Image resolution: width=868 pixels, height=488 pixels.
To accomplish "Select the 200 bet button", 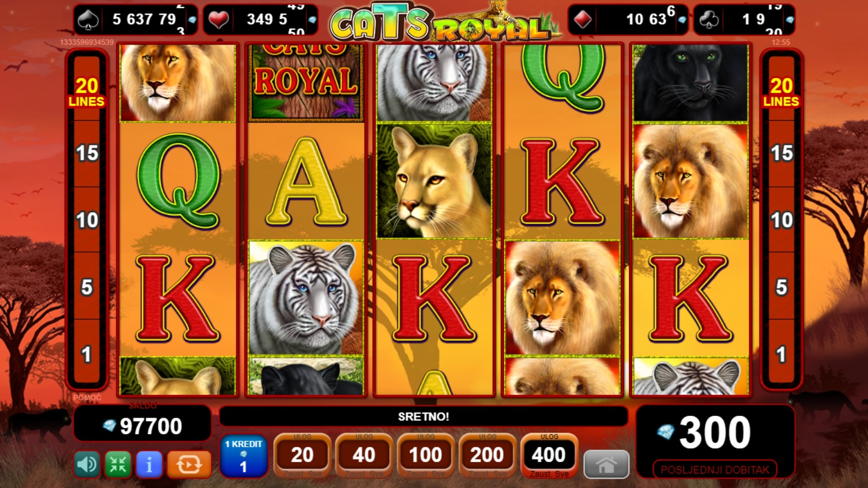I will [x=487, y=456].
